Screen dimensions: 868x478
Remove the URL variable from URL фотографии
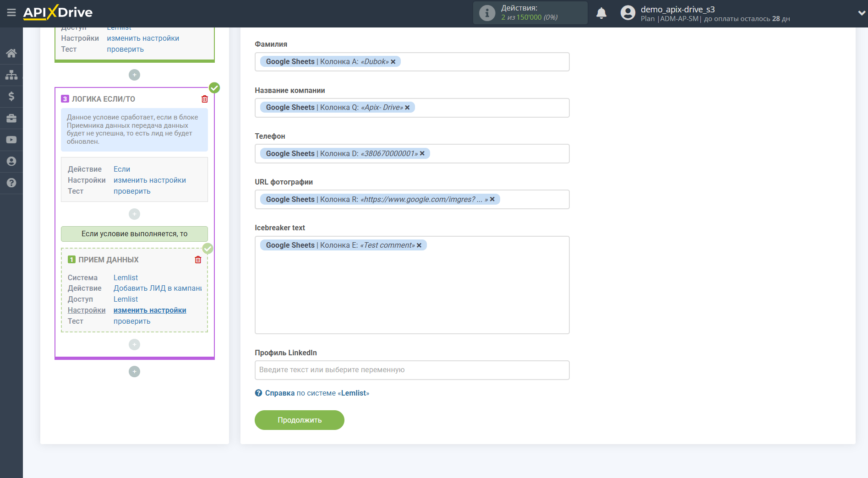tap(492, 199)
